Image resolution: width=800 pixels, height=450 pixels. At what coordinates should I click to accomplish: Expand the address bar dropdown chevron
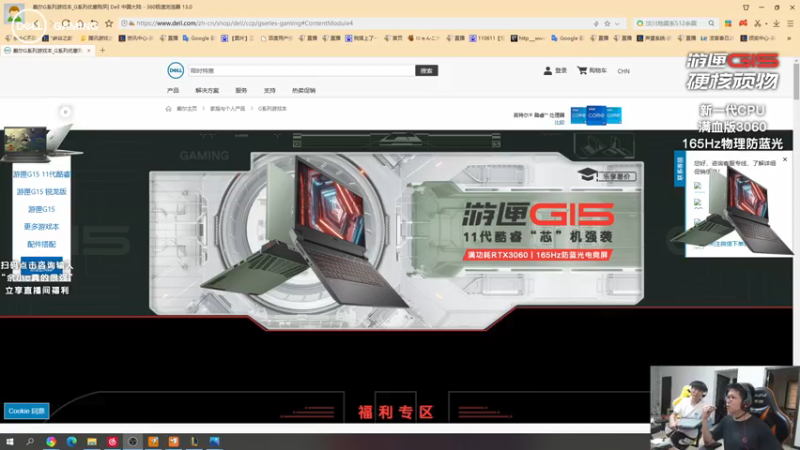[x=617, y=23]
